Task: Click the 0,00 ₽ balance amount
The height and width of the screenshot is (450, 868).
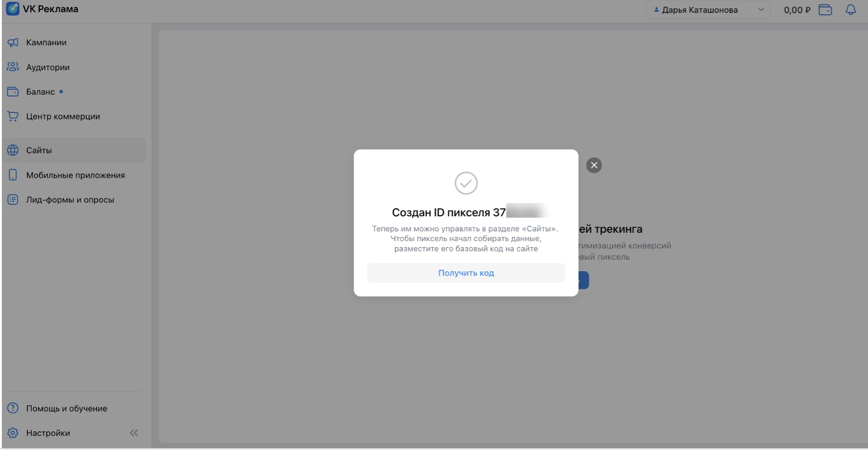Action: [x=797, y=10]
